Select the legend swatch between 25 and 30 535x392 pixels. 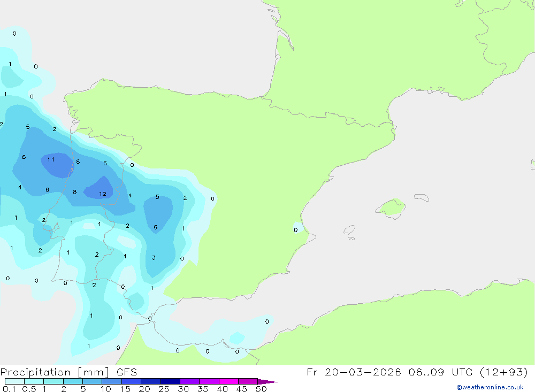(x=170, y=381)
